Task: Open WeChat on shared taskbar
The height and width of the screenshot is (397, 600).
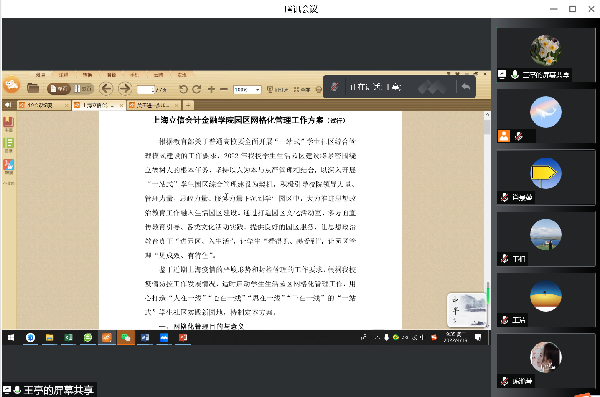Action: click(x=126, y=337)
